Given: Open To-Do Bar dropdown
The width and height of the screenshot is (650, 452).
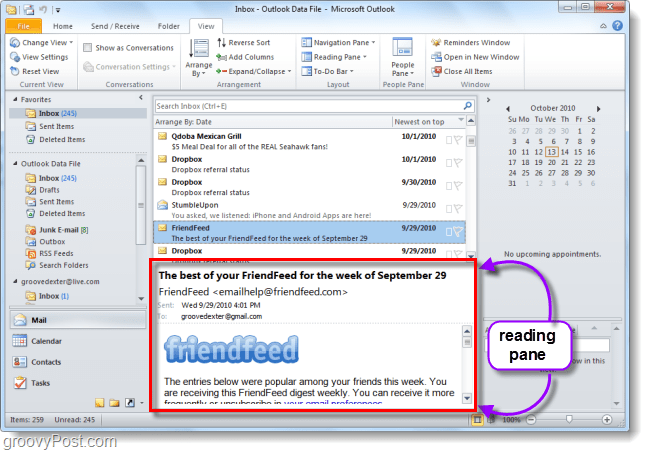Looking at the screenshot, I should (327, 72).
